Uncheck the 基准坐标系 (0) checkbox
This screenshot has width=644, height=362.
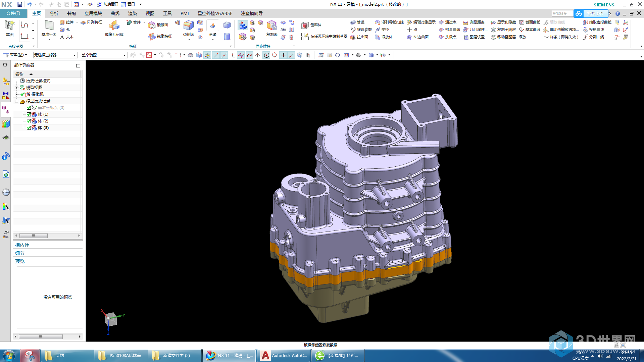[29, 108]
